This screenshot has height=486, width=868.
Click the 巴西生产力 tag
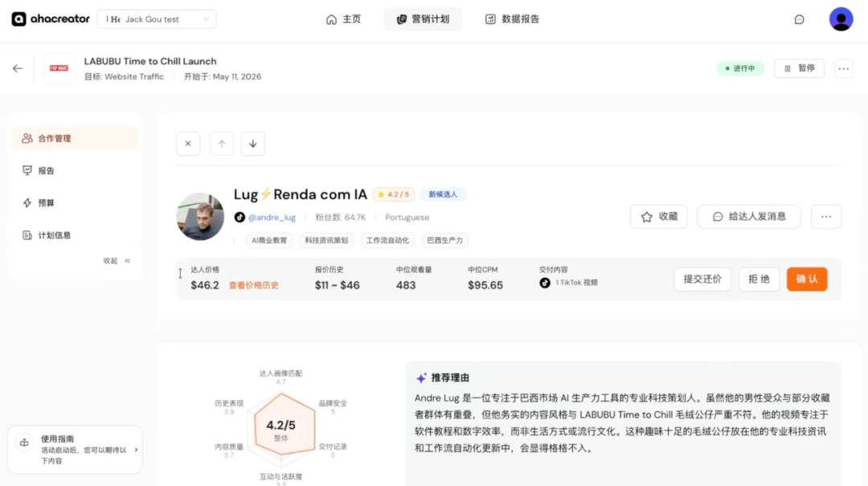click(444, 240)
